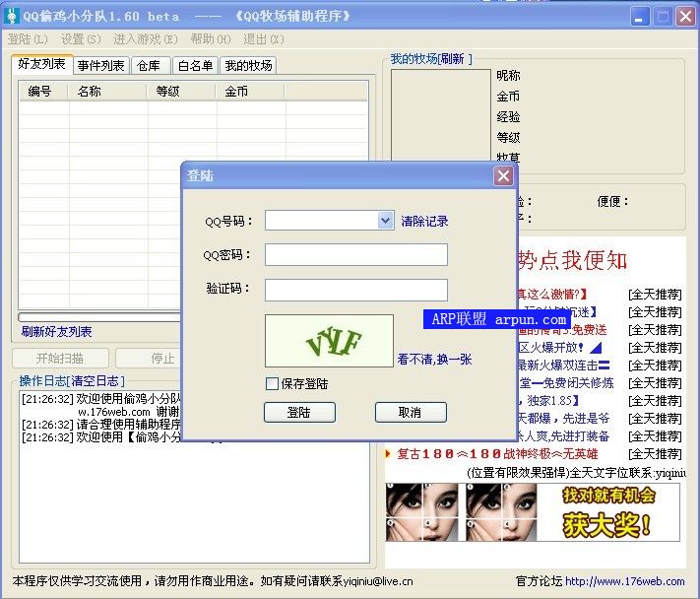
Task: Click the app icon in the title bar
Action: click(x=11, y=16)
